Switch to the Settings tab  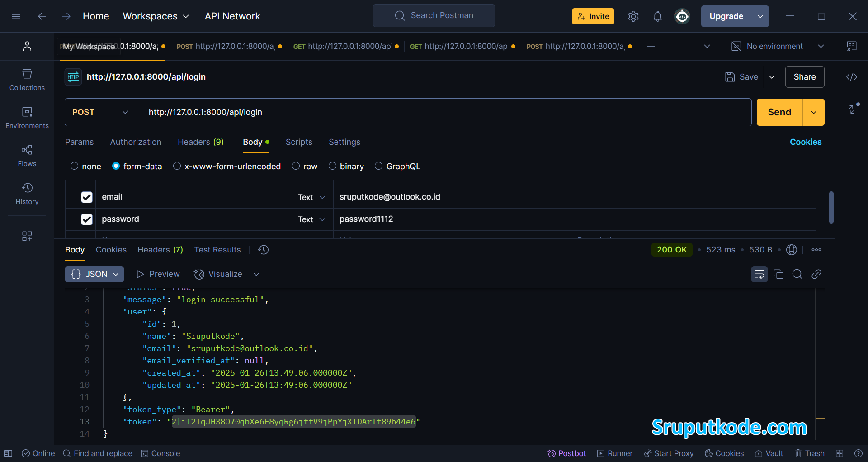pos(344,142)
